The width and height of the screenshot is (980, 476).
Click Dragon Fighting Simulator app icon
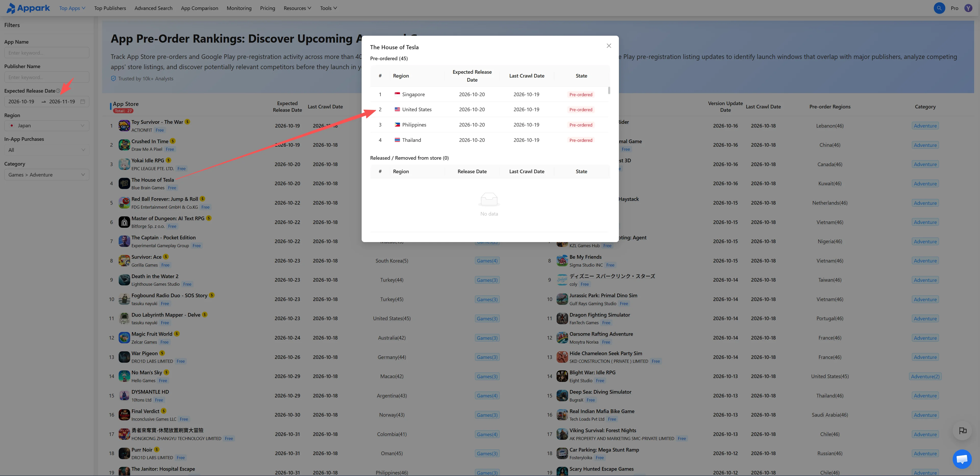562,319
